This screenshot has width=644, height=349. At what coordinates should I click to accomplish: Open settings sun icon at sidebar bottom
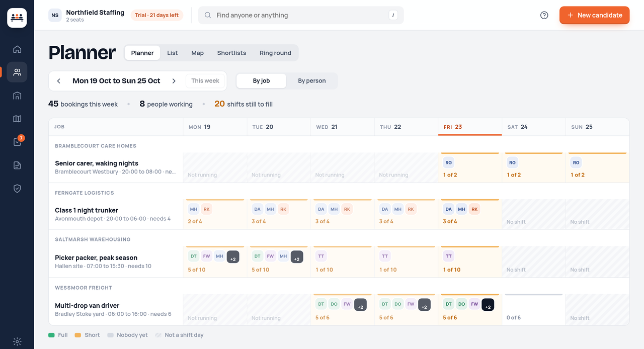[x=17, y=341]
